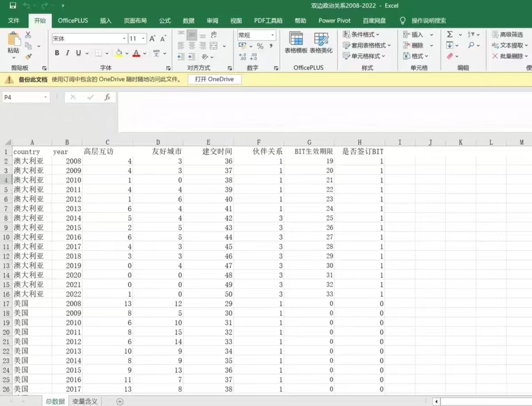
Task: Click the Clear eraser icon
Action: pyautogui.click(x=450, y=56)
